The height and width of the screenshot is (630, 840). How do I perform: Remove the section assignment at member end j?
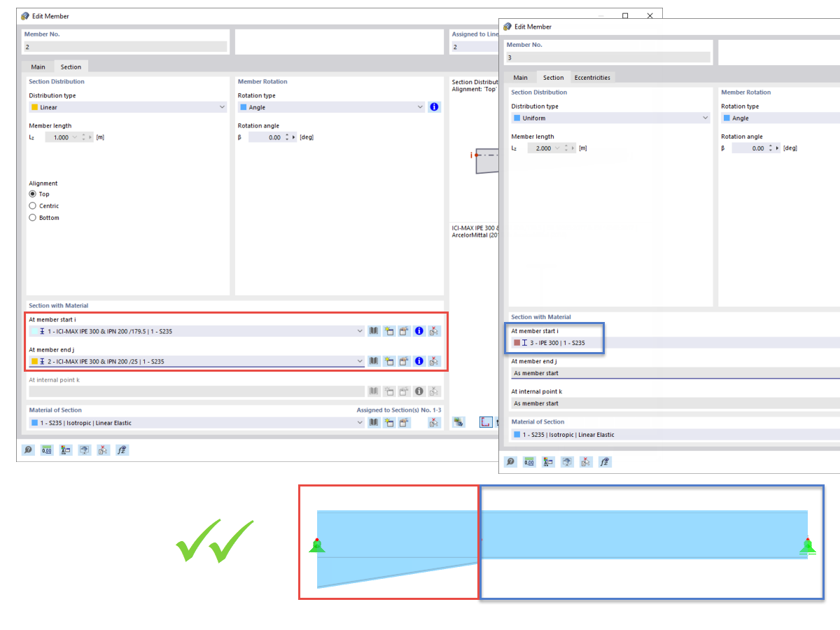(434, 360)
